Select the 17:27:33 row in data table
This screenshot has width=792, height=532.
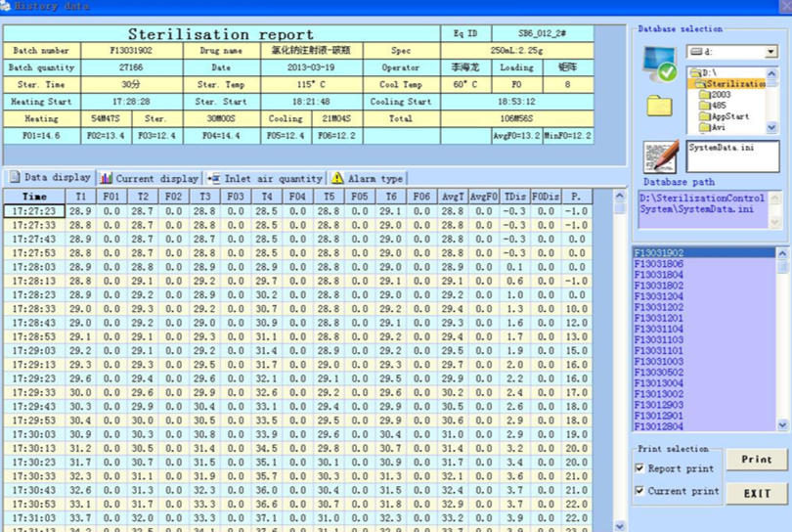(x=34, y=225)
